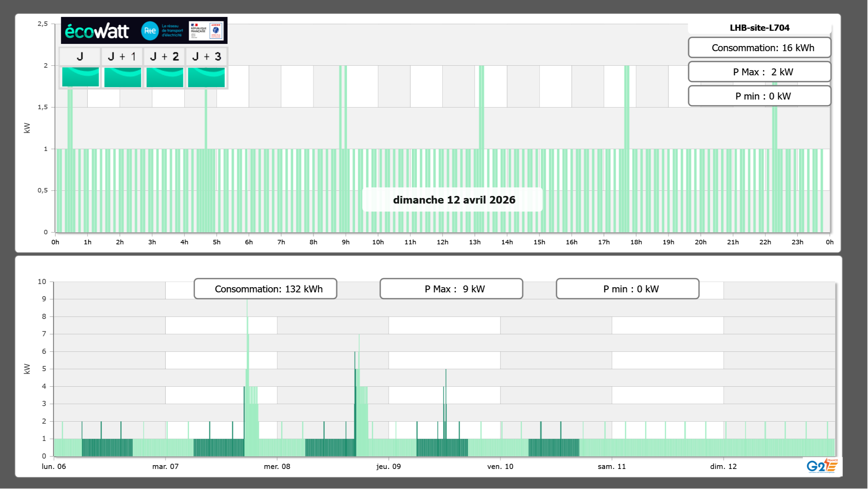Click the green signal under J
The width and height of the screenshot is (868, 489).
(x=80, y=77)
